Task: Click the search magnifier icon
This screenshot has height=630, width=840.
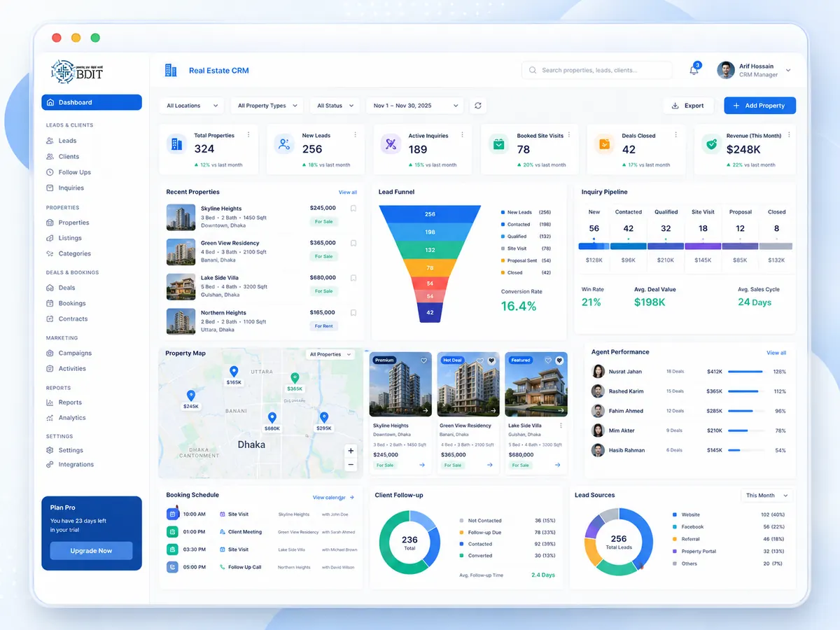Action: tap(533, 70)
